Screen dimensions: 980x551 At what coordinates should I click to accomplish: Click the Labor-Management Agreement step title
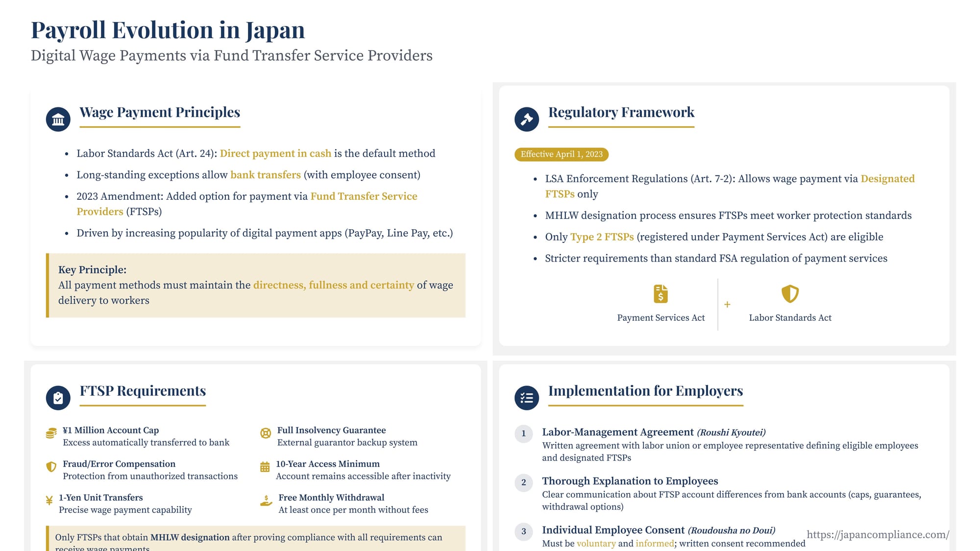[618, 432]
